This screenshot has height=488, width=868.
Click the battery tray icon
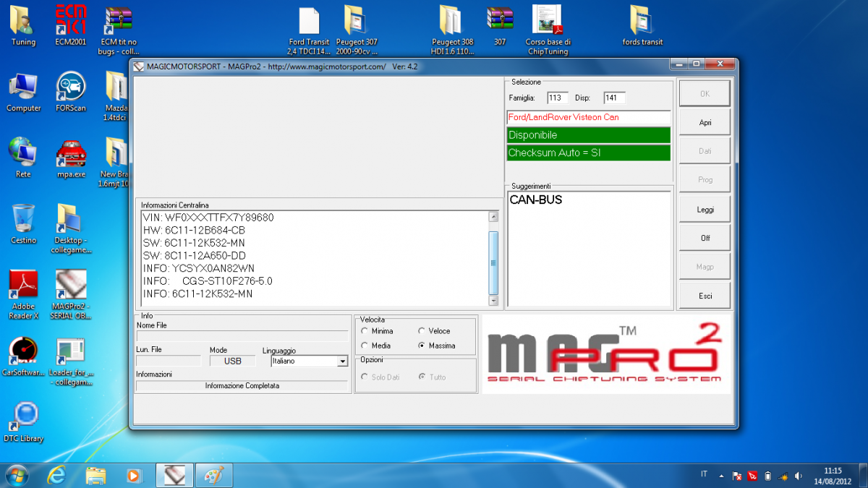click(x=768, y=476)
